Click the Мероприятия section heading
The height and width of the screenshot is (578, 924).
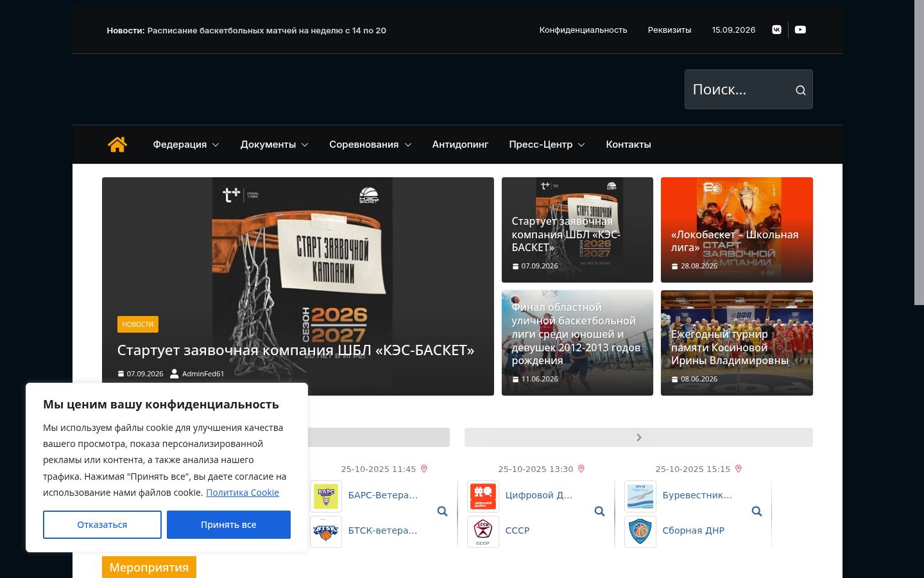tap(149, 567)
